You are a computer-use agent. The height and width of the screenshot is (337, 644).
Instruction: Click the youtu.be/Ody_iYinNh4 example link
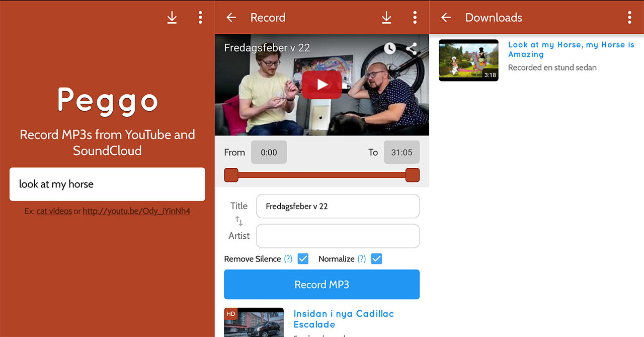pos(136,211)
